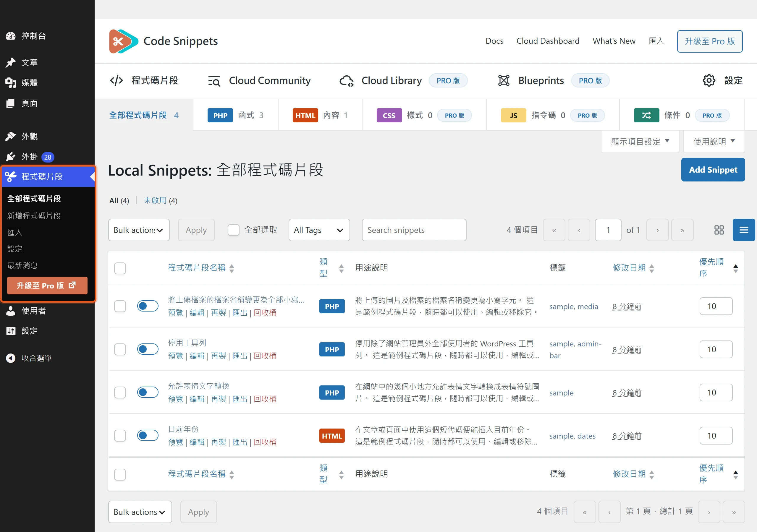Click the 文章 pin icon in sidebar
The image size is (757, 532).
[11, 62]
